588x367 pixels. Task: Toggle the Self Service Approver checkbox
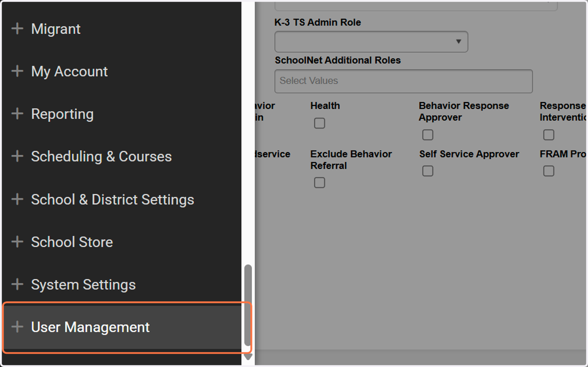click(428, 171)
